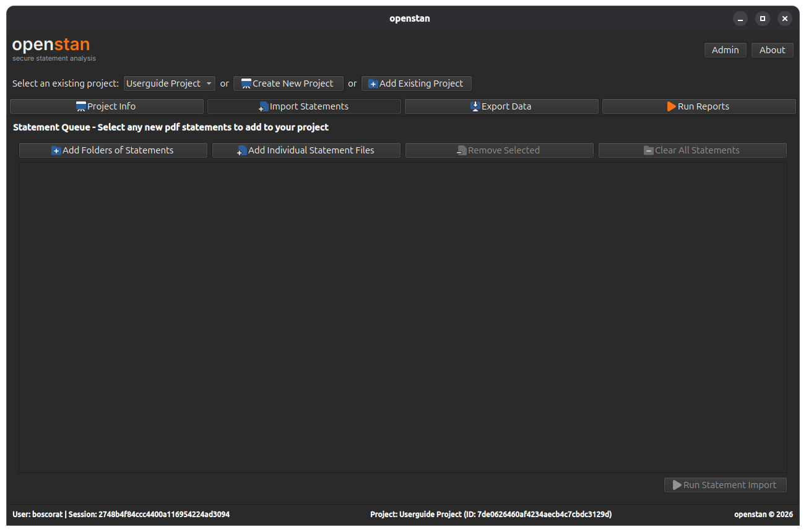Viewport: 806px width, 532px height.
Task: Switch to the Export Data tab
Action: pos(501,106)
